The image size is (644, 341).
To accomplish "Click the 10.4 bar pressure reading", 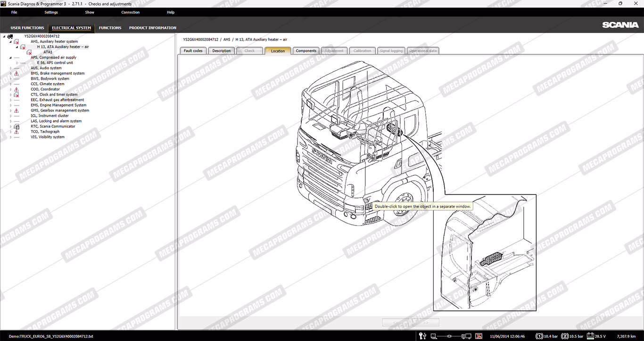I will pyautogui.click(x=551, y=336).
